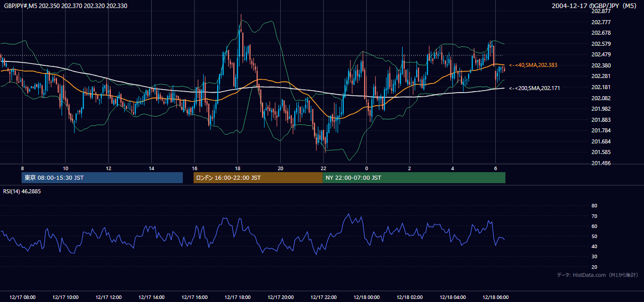Click price level 202.777 on axis
The height and width of the screenshot is (302, 644).
(601, 22)
